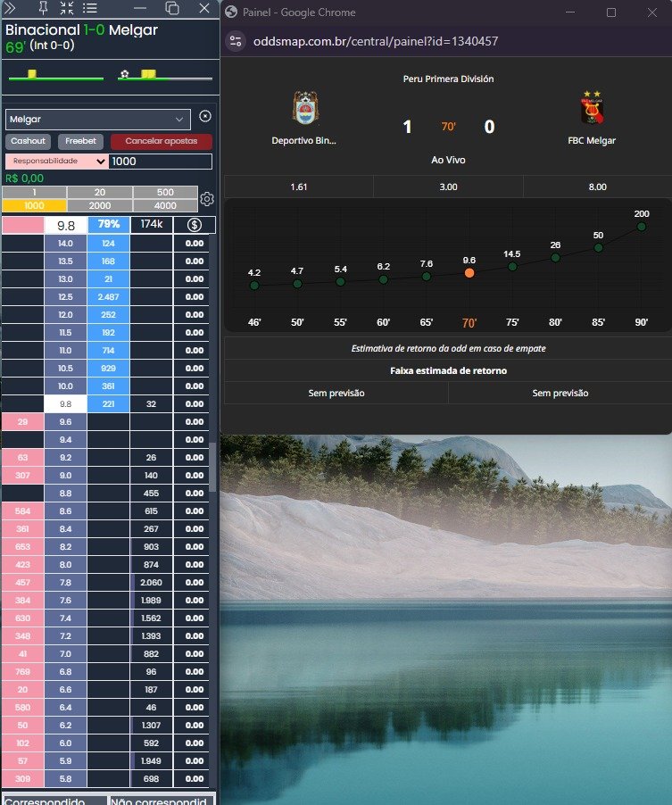
Task: Click the double chevron icon at top left
Action: 10,8
